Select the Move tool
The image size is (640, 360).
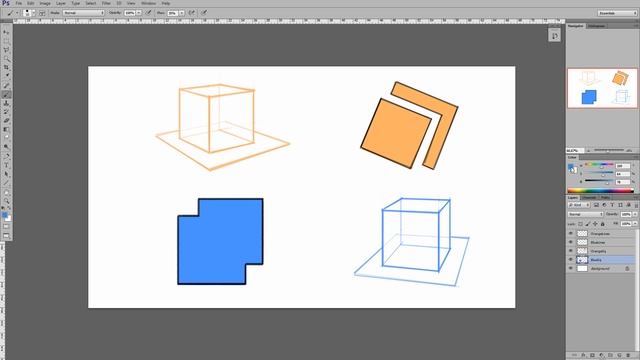6,32
